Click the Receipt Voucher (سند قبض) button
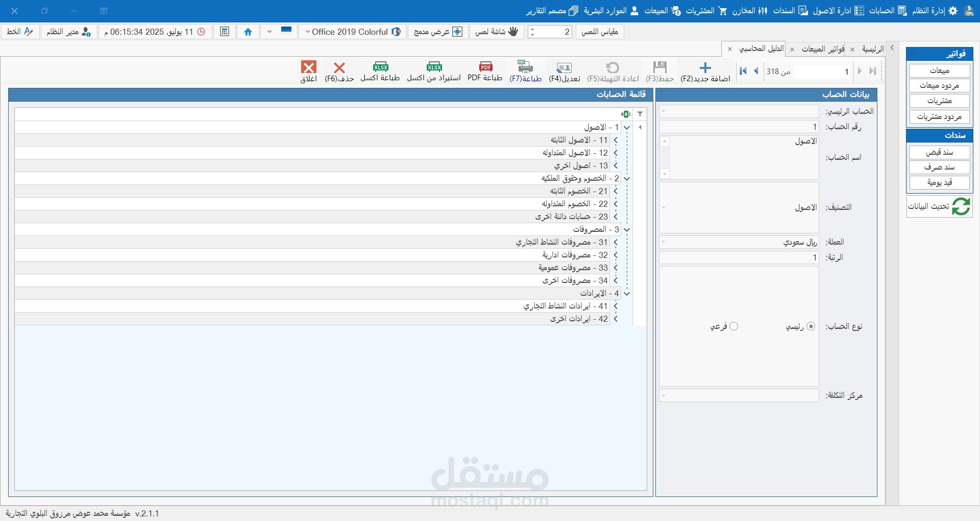 (x=939, y=152)
